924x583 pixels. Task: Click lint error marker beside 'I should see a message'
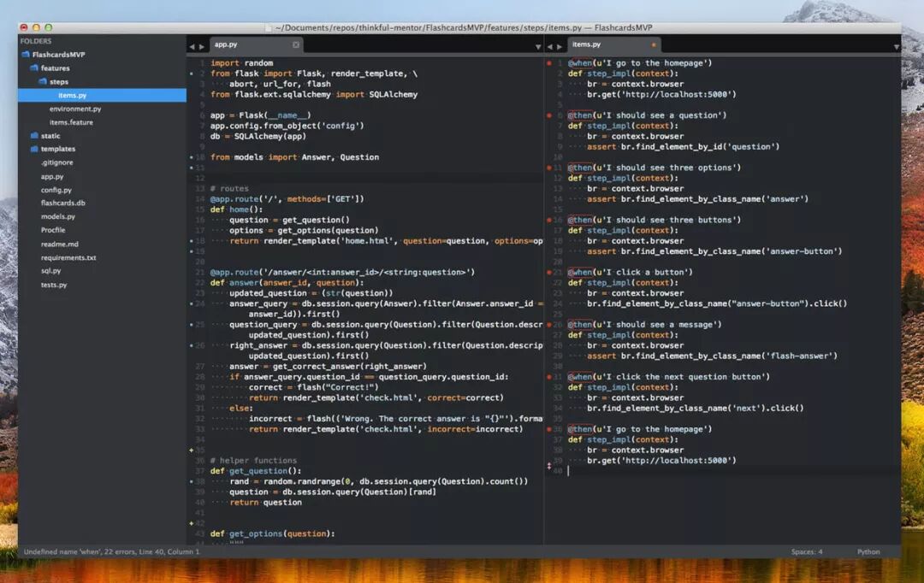click(549, 325)
